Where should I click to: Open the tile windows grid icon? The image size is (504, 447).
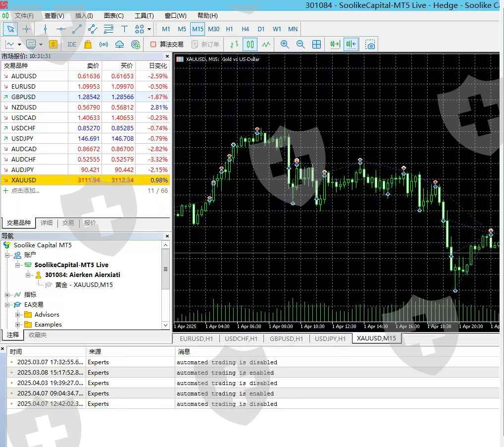pos(317,44)
